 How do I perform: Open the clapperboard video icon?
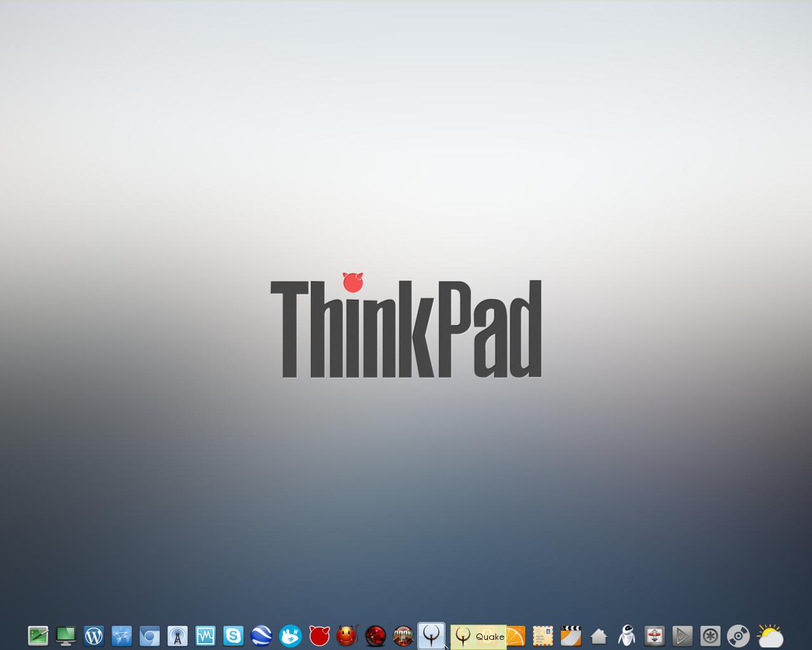[571, 635]
